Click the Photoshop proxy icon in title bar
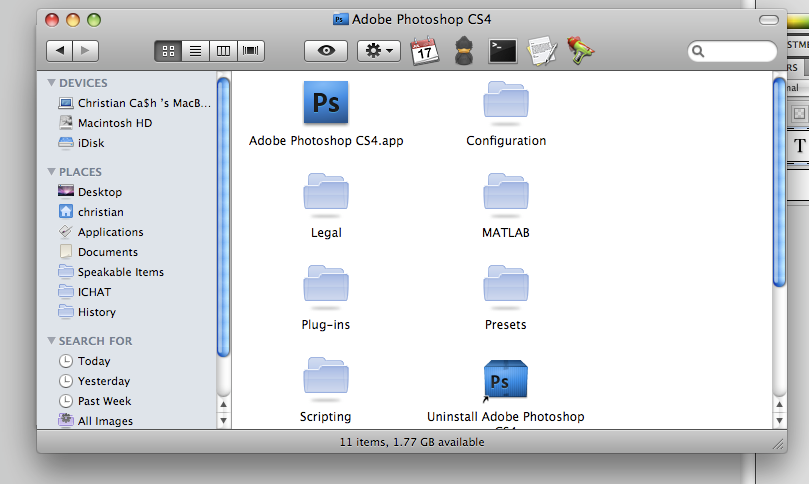The height and width of the screenshot is (484, 809). (x=340, y=20)
